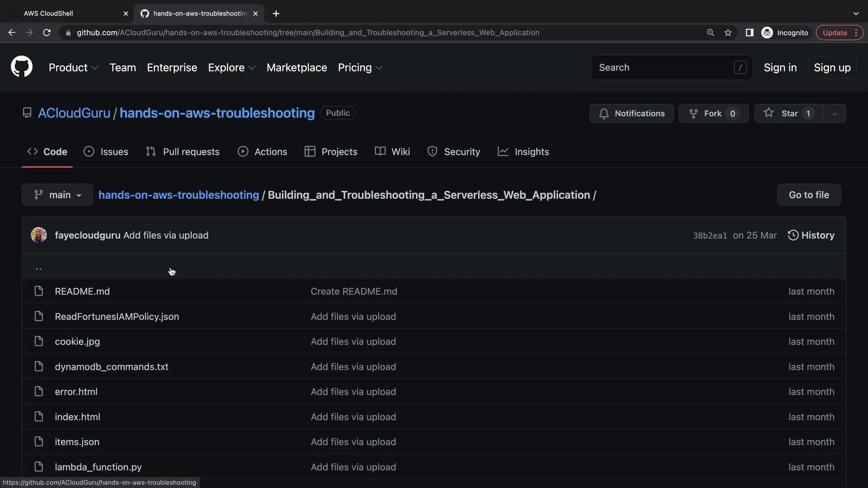Open the star lists dropdown arrow
868x488 pixels.
click(x=835, y=113)
